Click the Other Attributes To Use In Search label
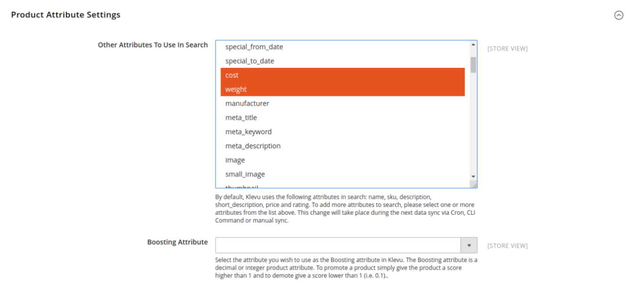Viewport: 644px width, 285px height. click(x=153, y=45)
